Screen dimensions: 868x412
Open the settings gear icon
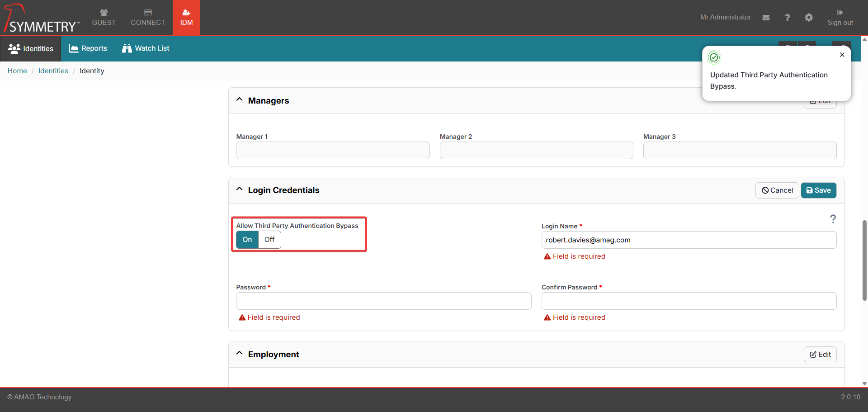click(x=808, y=18)
